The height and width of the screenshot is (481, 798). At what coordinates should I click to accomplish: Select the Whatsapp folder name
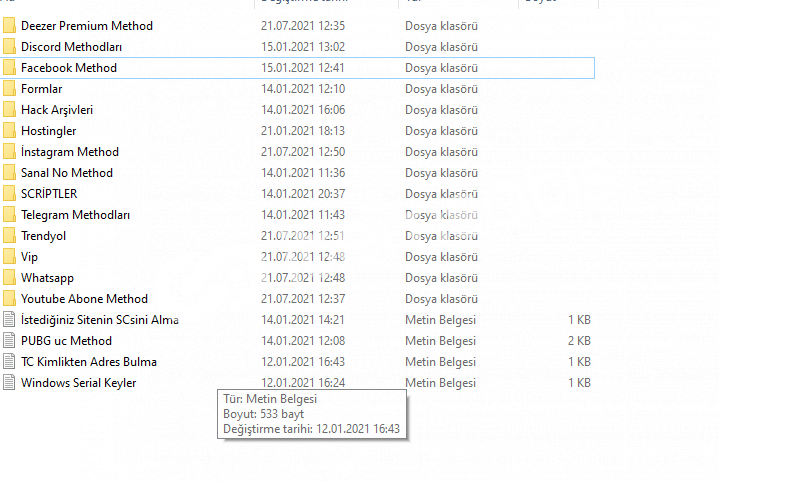[x=47, y=278]
